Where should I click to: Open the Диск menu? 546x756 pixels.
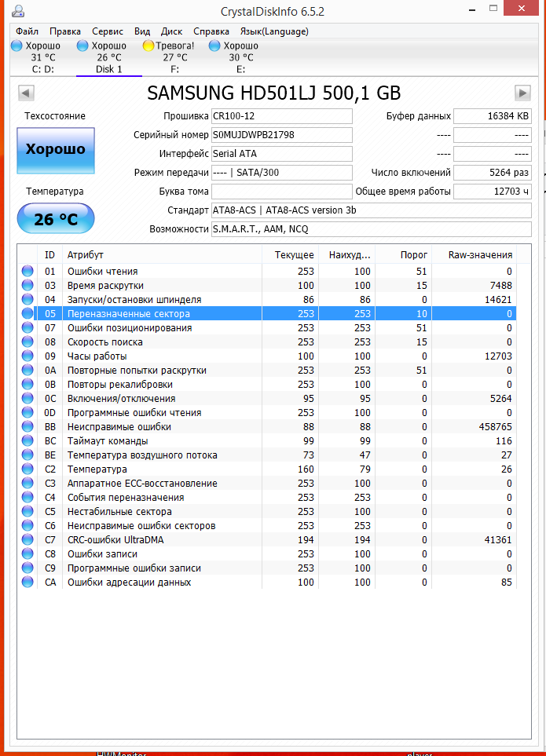pyautogui.click(x=171, y=31)
